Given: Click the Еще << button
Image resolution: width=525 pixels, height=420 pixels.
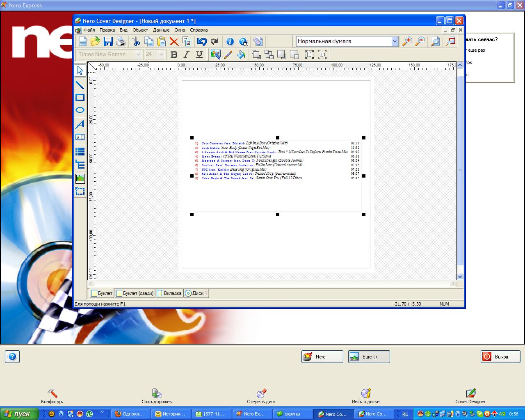Looking at the screenshot, I should tap(369, 357).
